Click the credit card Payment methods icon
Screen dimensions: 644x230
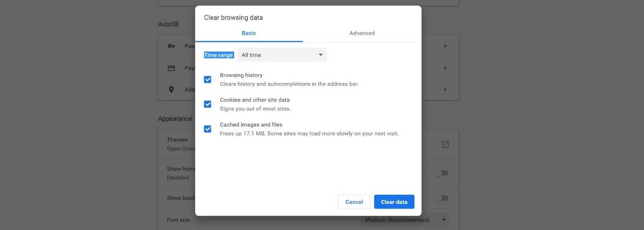[x=171, y=68]
